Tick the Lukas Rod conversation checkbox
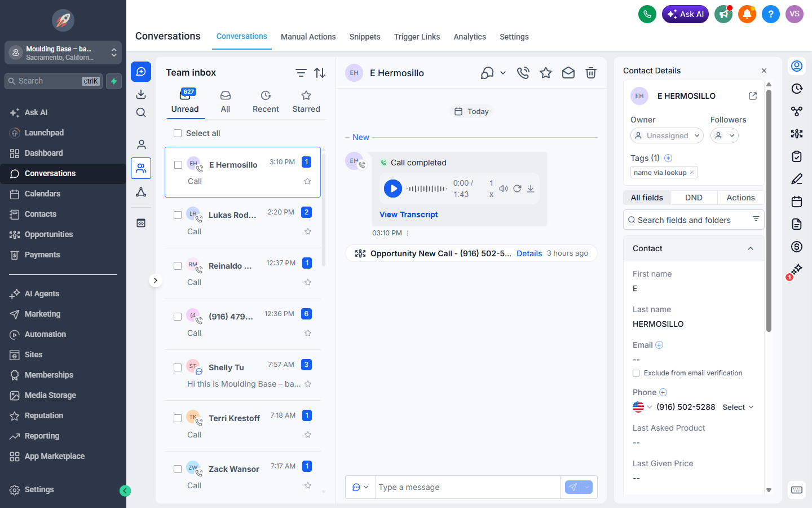 [178, 215]
